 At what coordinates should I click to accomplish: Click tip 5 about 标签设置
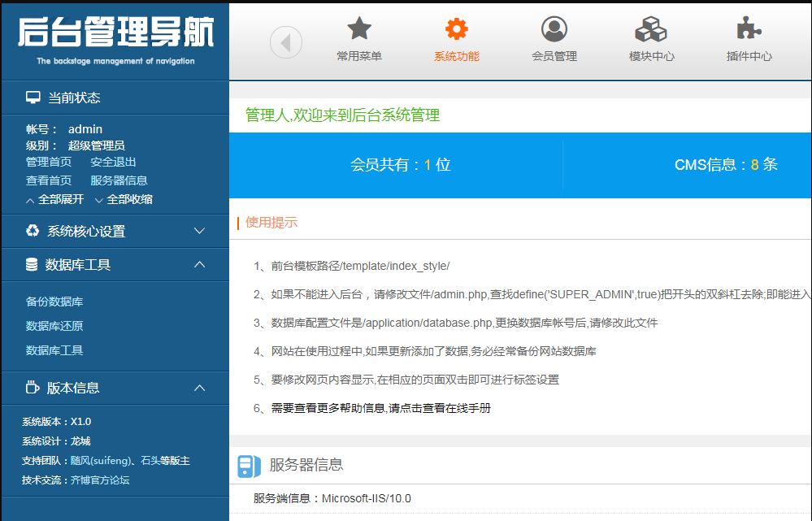406,380
